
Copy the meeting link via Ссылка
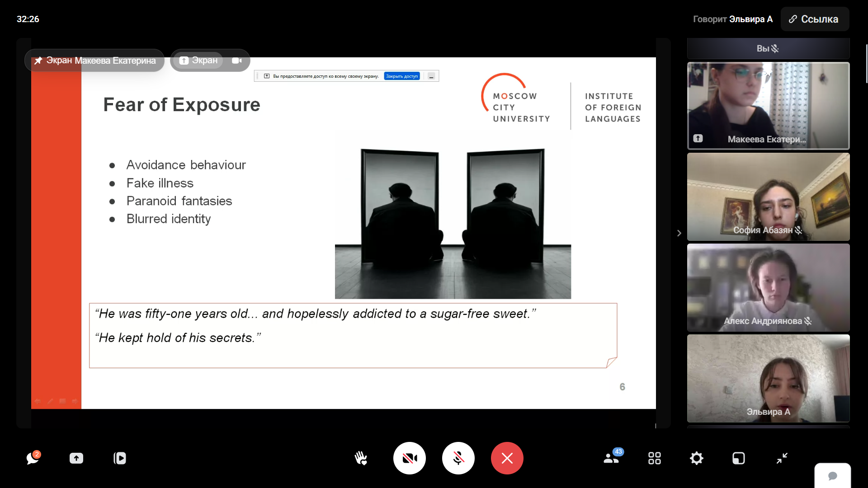(x=815, y=19)
